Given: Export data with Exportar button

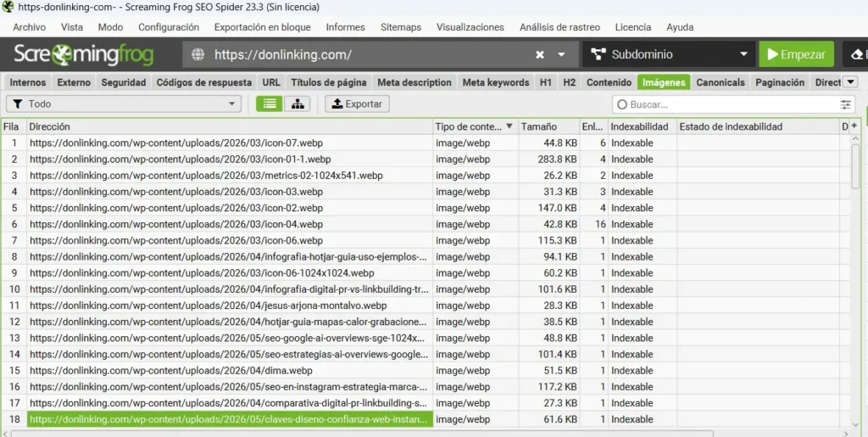Looking at the screenshot, I should point(357,104).
